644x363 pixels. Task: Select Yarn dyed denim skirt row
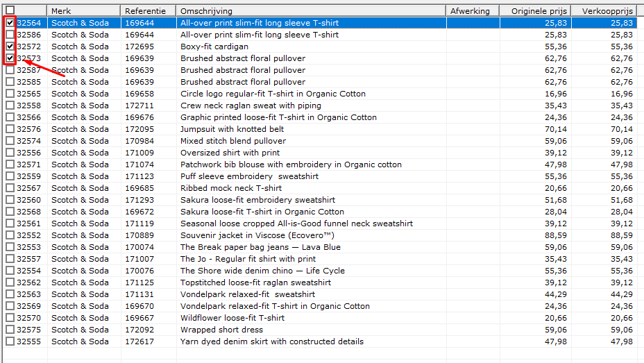tap(320, 341)
